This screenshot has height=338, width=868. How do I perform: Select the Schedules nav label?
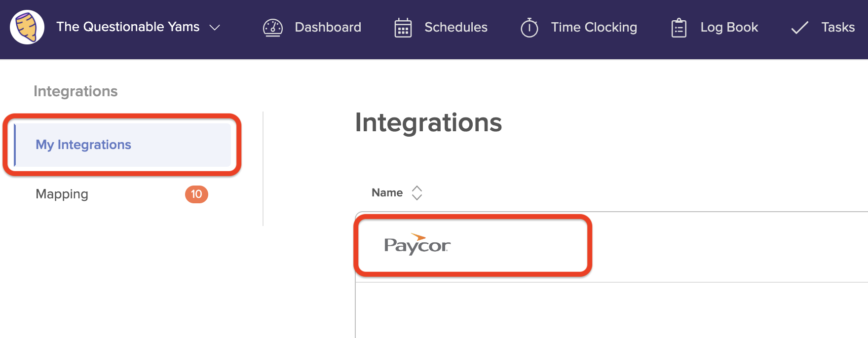[455, 27]
